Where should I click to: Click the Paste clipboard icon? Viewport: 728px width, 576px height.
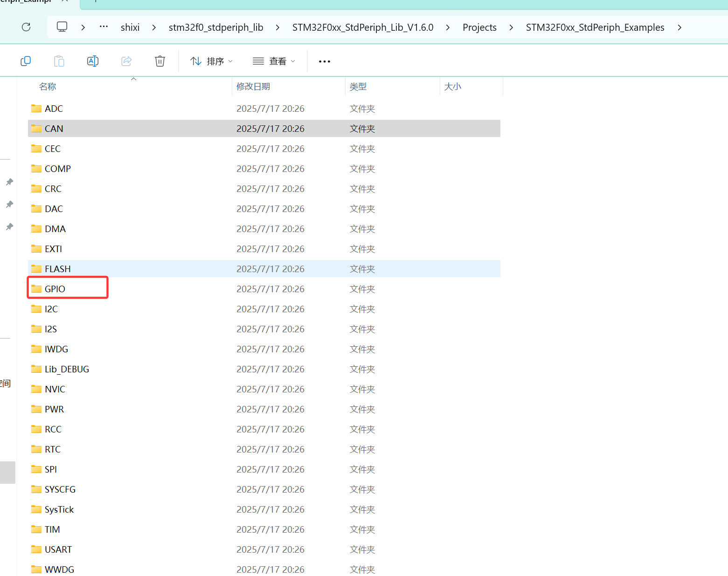59,61
